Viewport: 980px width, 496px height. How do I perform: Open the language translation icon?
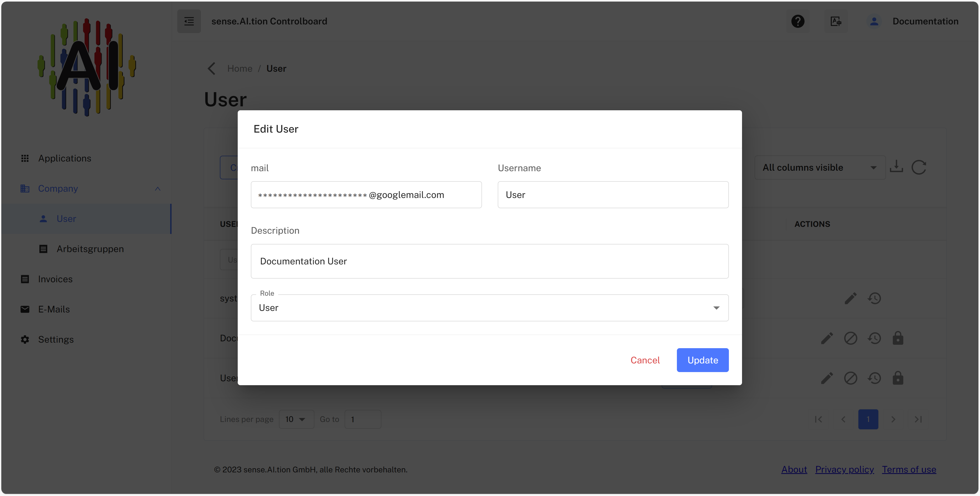[836, 21]
